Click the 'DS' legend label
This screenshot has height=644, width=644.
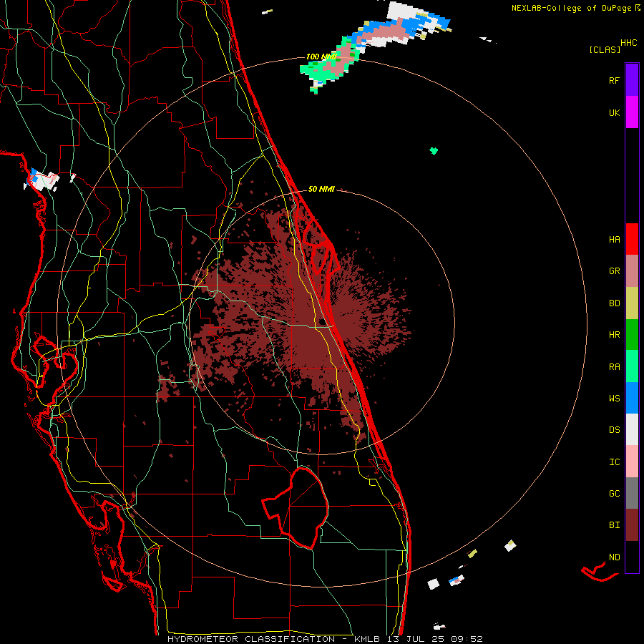coord(614,430)
